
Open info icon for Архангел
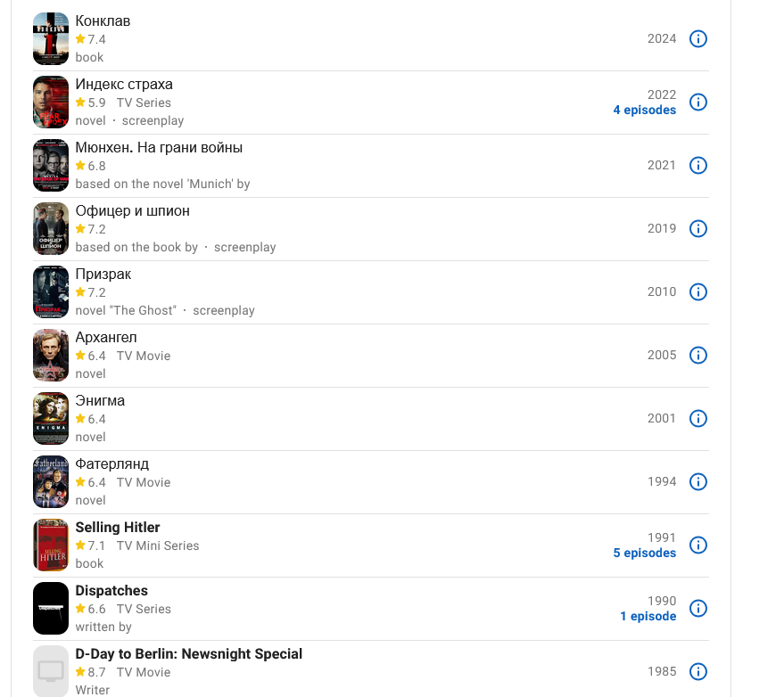pyautogui.click(x=698, y=356)
